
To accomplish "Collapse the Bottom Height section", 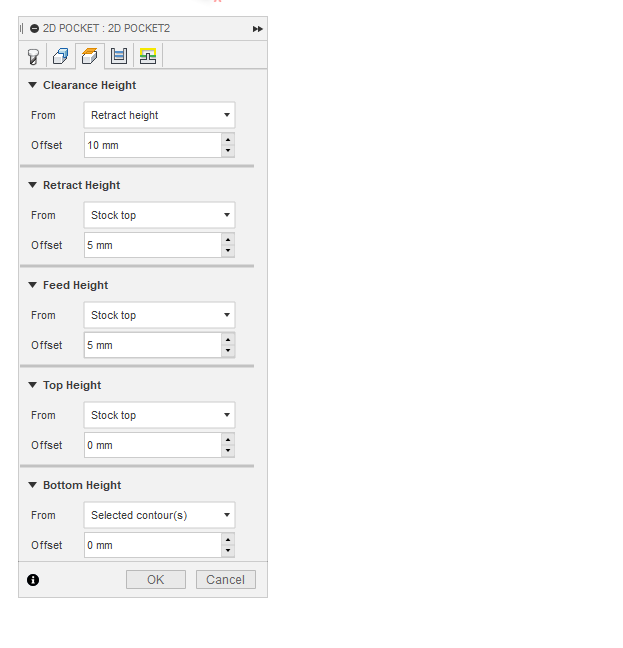I will 33,485.
